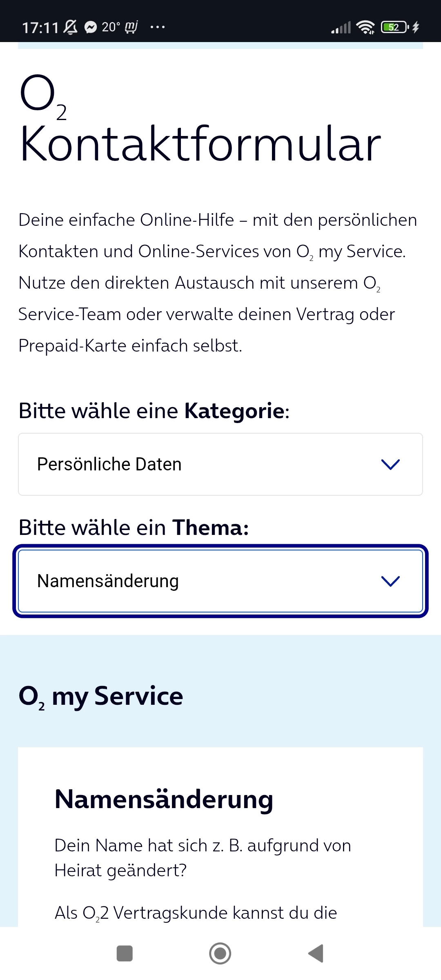Click chevron arrow in Thema dropdown
Viewport: 441px width, 980px height.
390,581
